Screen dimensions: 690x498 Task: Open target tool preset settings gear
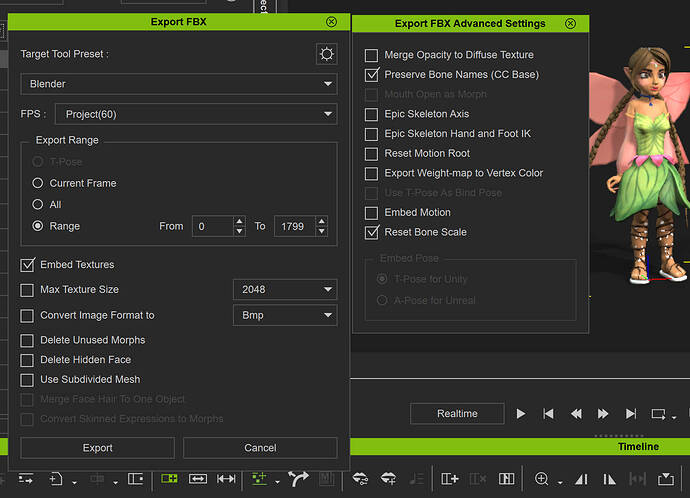[x=327, y=54]
